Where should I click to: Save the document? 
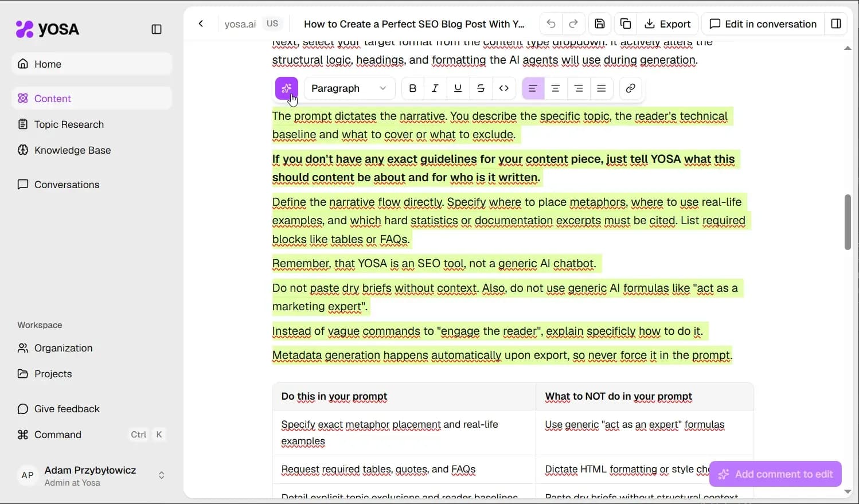600,24
